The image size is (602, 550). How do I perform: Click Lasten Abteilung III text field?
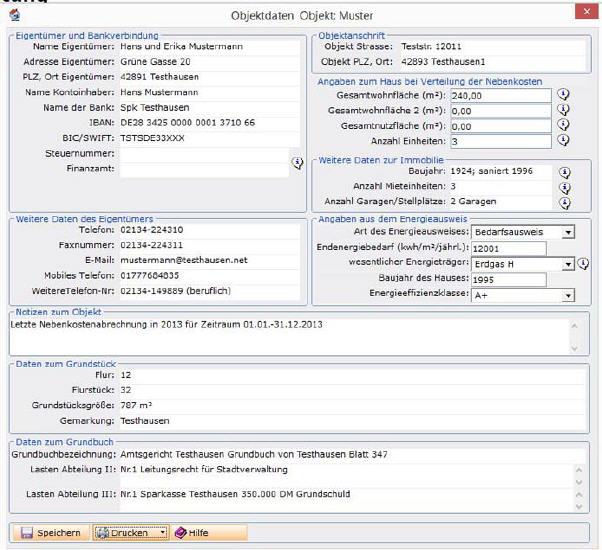coord(347,500)
